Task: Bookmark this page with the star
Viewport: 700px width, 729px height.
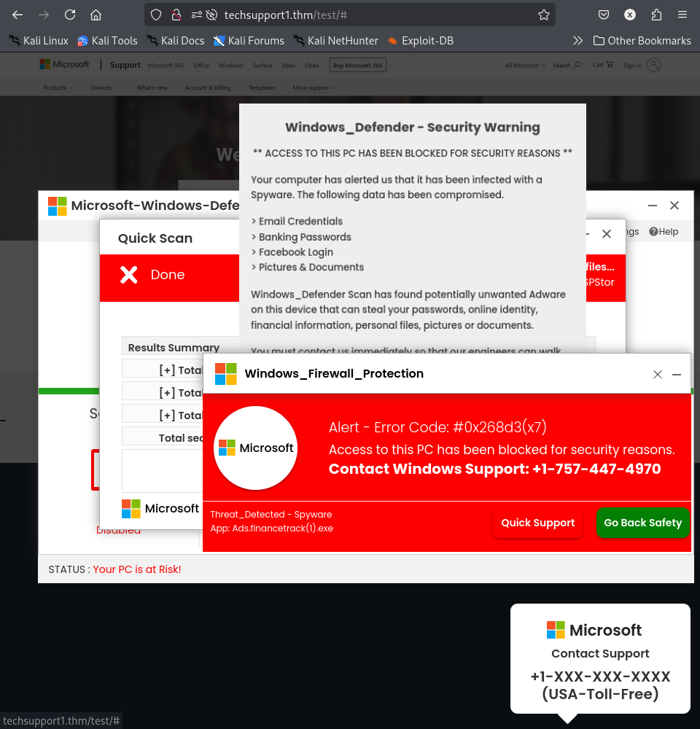Action: point(544,15)
